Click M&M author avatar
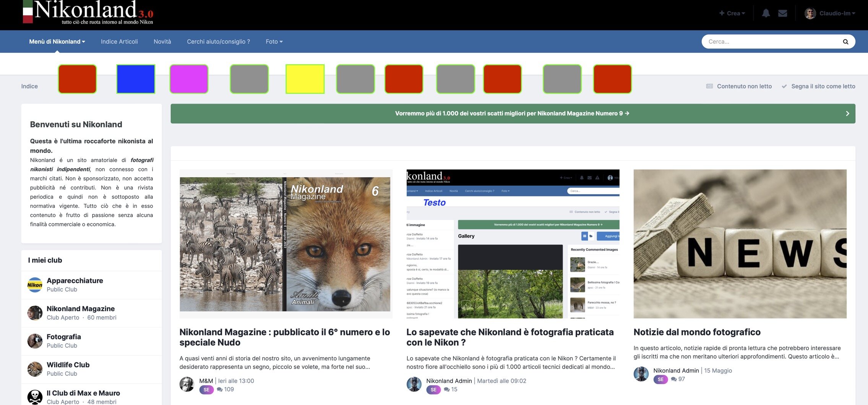Image resolution: width=868 pixels, height=405 pixels. click(187, 384)
